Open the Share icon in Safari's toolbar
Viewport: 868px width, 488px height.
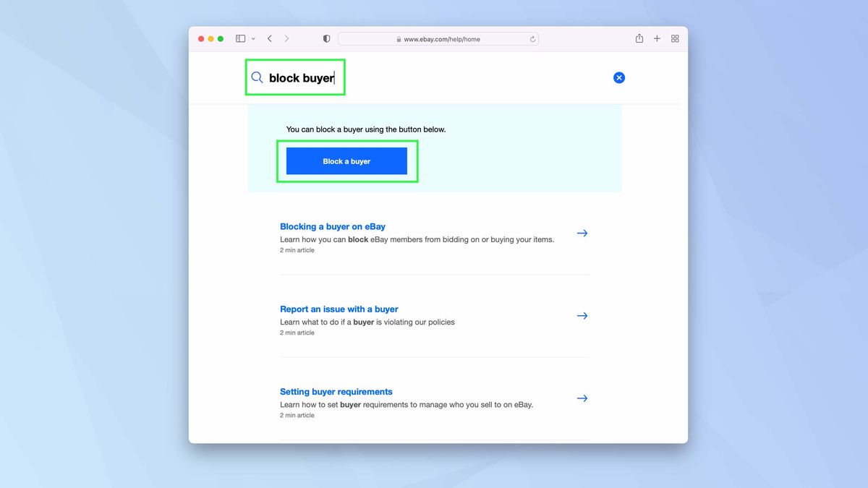point(639,38)
